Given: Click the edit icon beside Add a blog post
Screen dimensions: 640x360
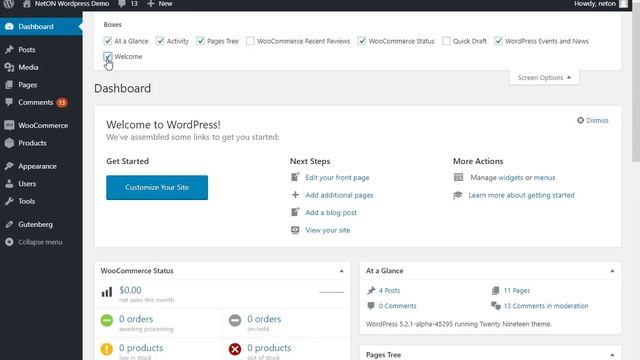Looking at the screenshot, I should 295,212.
